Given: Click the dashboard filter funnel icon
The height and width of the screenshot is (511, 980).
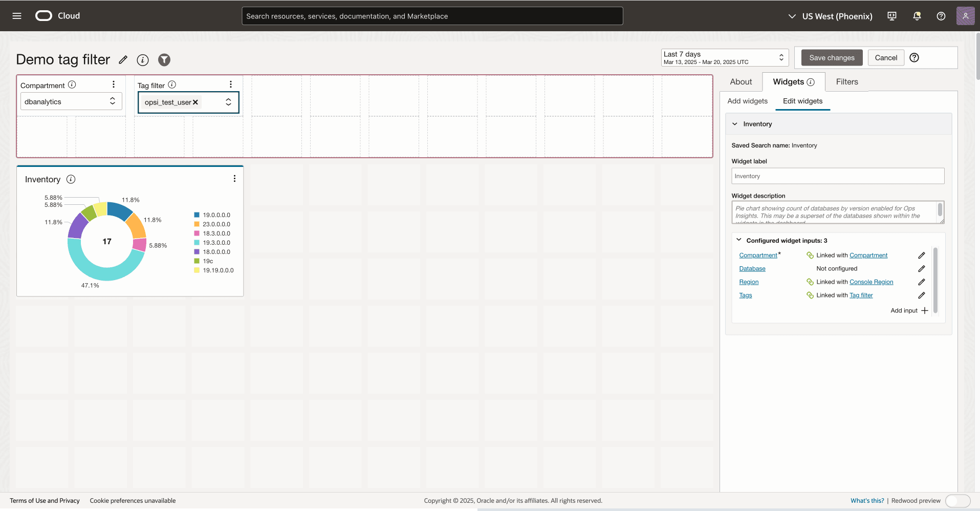Looking at the screenshot, I should [x=164, y=60].
